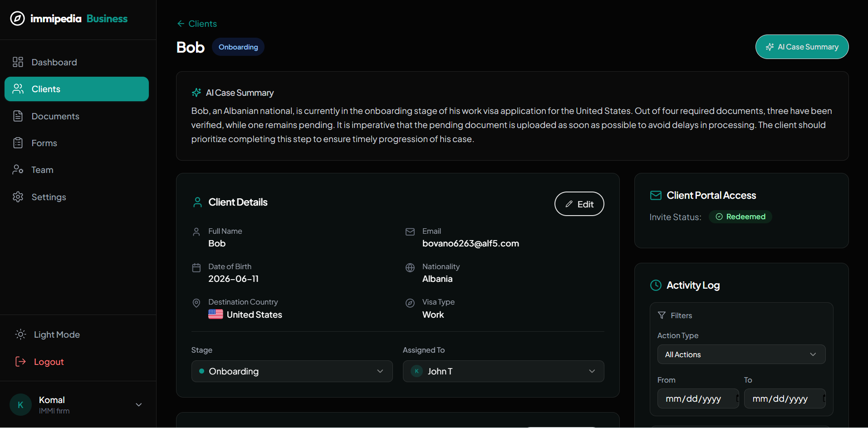
Task: Click the red logout arrow icon
Action: (x=20, y=362)
